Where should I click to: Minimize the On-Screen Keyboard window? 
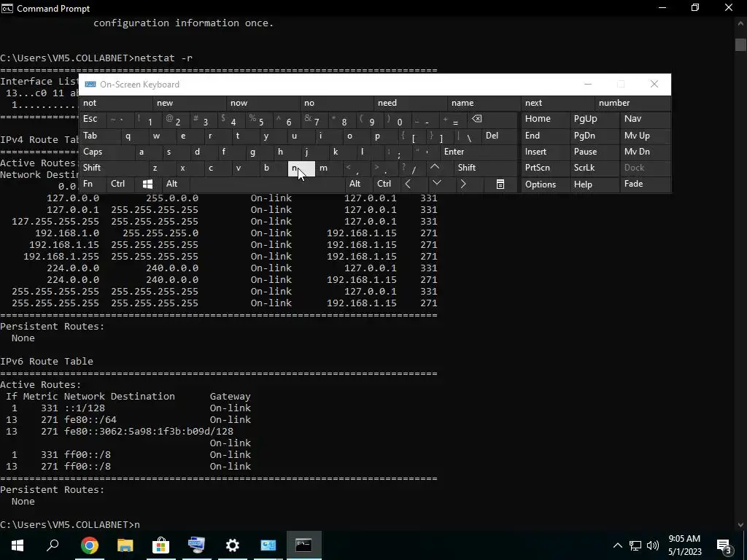[588, 85]
